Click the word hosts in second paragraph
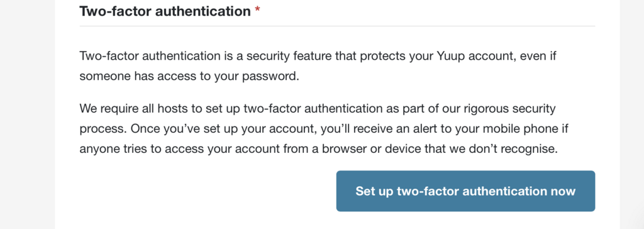 (x=166, y=109)
